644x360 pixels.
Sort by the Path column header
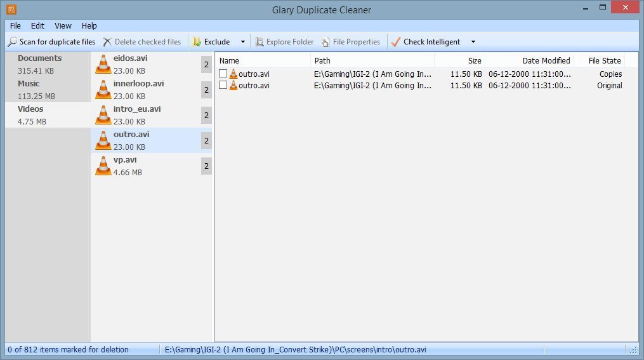(372, 61)
